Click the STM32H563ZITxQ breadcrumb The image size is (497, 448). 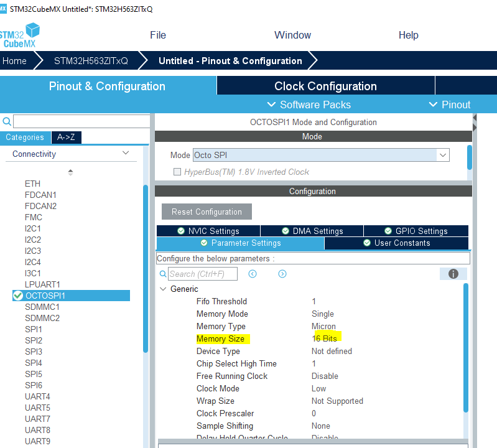[x=91, y=60]
